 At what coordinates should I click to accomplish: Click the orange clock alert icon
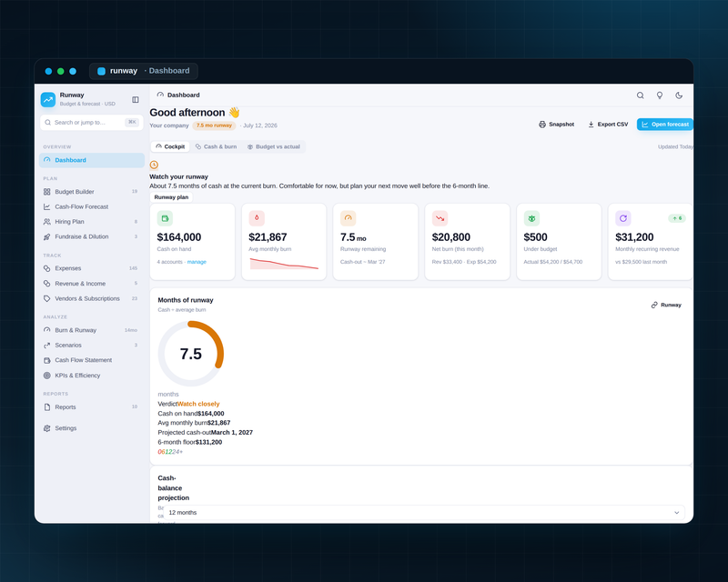tap(154, 165)
